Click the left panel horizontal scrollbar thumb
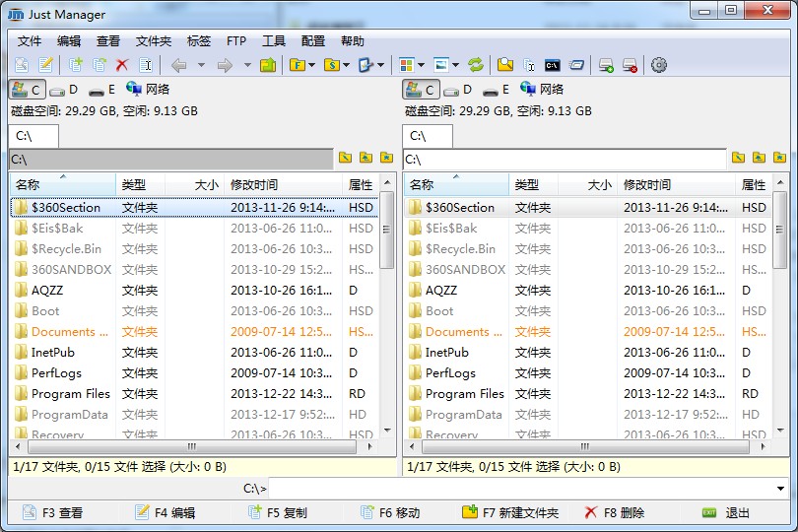The image size is (798, 532). click(192, 447)
